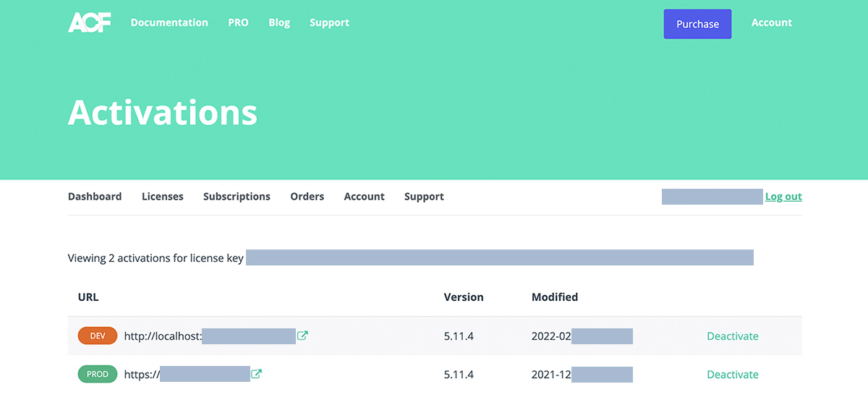The image size is (868, 405).
Task: Open Support in top navigation
Action: (329, 22)
